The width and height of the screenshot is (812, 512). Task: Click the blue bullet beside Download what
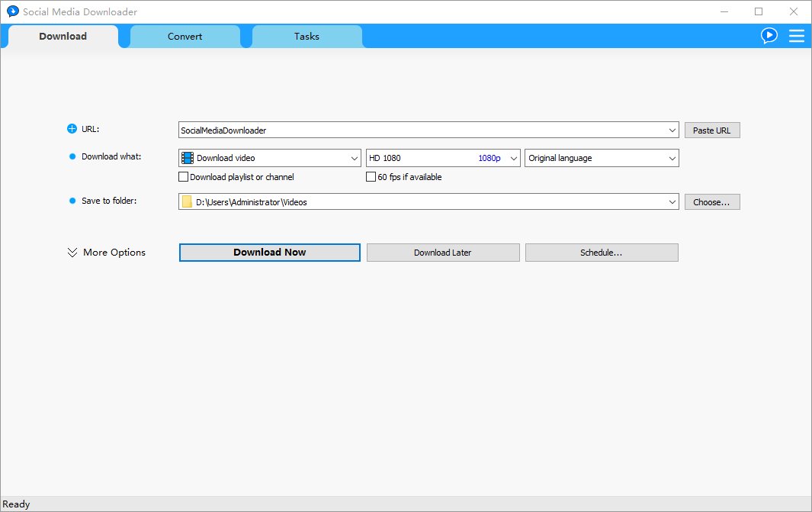click(72, 156)
